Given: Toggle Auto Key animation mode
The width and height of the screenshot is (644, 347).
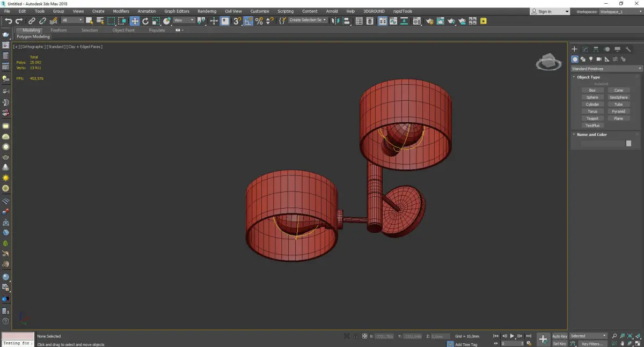Looking at the screenshot, I should 559,336.
